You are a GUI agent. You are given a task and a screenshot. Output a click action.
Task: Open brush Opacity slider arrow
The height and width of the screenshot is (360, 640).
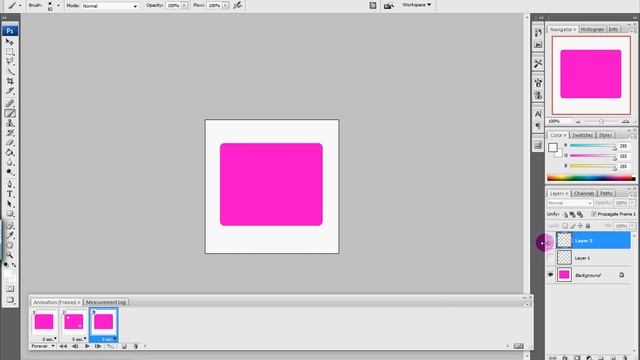[184, 6]
